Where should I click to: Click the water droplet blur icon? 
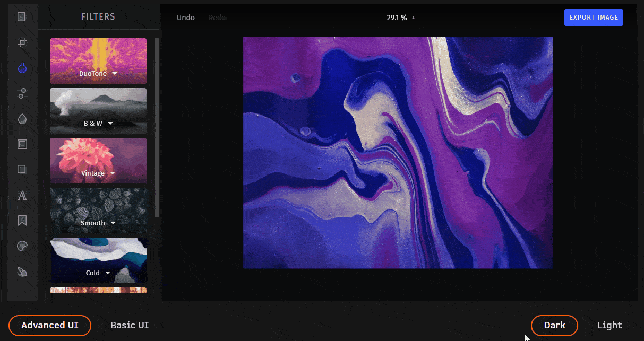[x=22, y=119]
